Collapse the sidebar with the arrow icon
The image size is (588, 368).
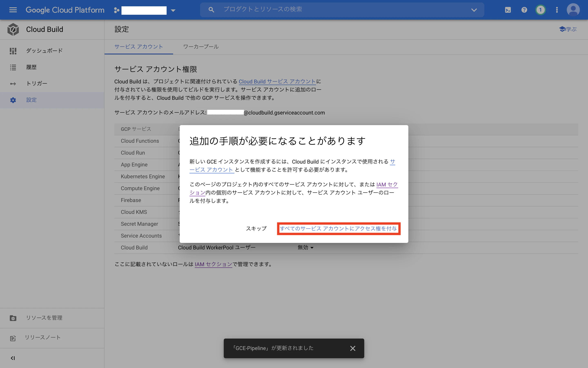pyautogui.click(x=13, y=358)
